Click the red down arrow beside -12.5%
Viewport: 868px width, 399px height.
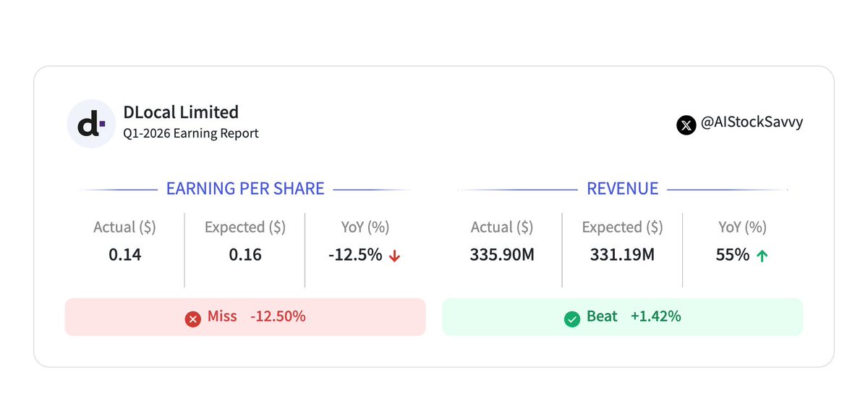tap(394, 256)
